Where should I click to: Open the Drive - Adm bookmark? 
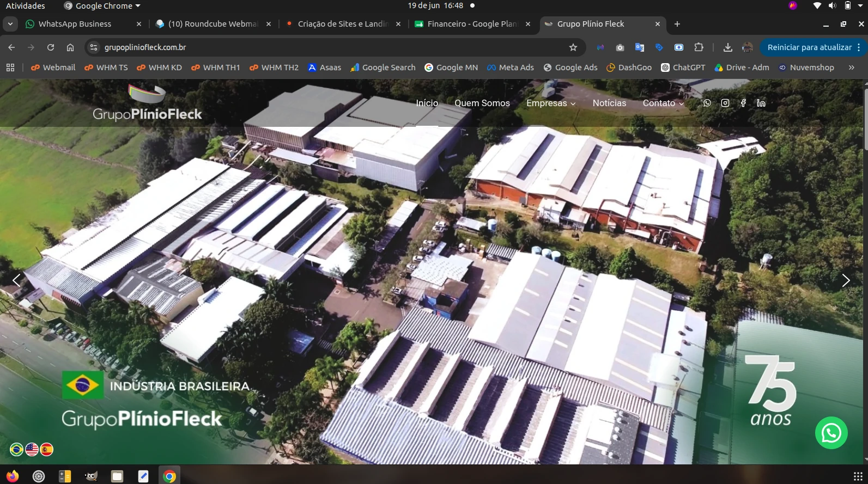742,68
